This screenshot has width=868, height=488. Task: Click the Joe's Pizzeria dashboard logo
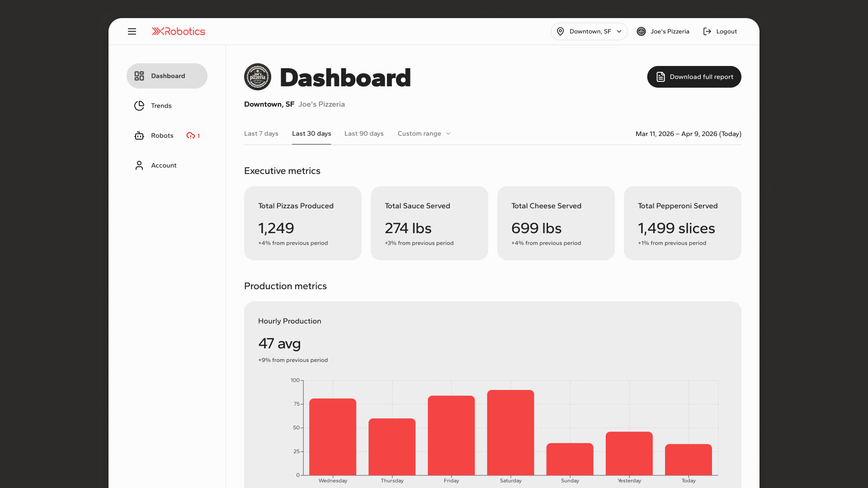tap(258, 77)
